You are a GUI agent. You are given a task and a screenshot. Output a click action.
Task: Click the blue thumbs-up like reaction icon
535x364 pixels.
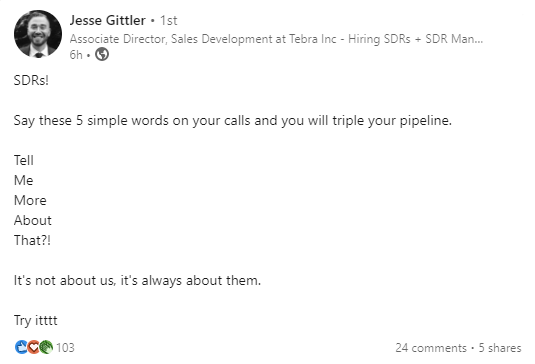(x=21, y=347)
